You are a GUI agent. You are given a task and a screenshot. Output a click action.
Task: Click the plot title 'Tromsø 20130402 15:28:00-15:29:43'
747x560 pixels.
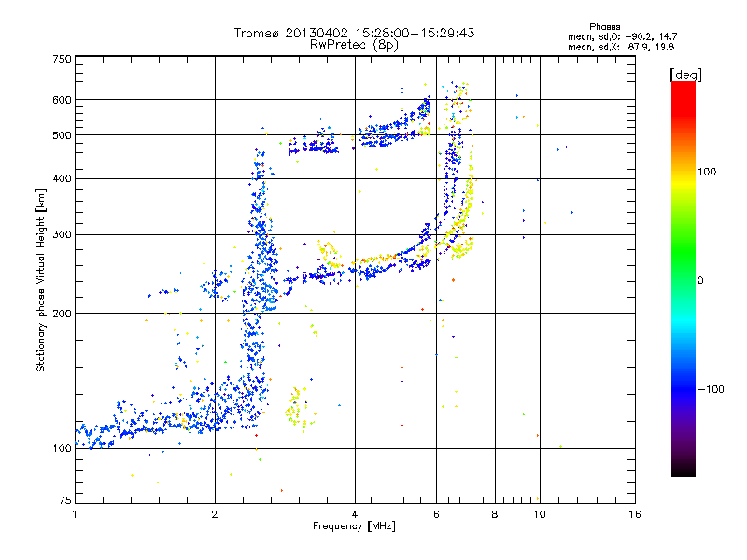coord(354,33)
